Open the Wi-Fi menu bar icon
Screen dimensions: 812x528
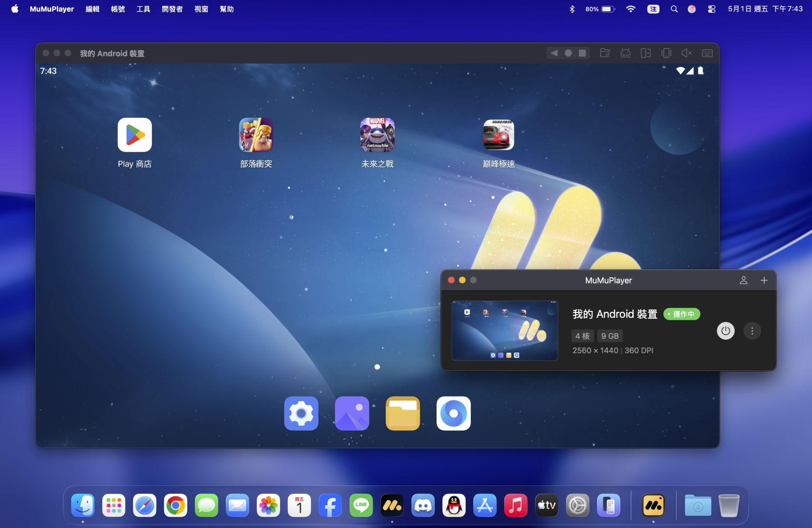[x=631, y=9]
